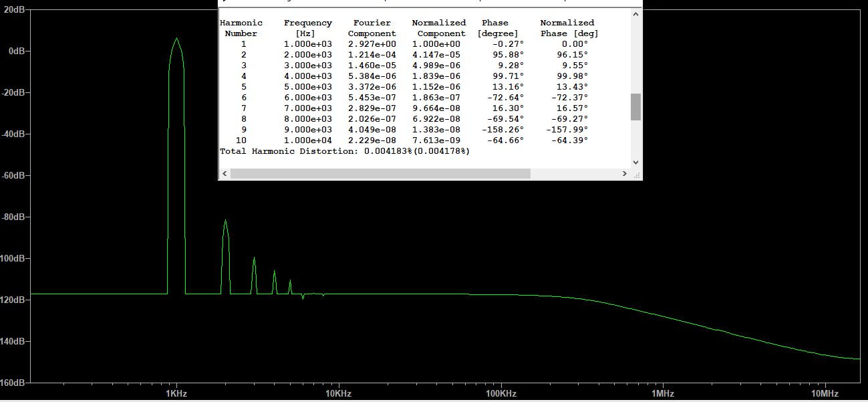Select the 'Normalized Phase [deg]' column header
The width and height of the screenshot is (868, 402).
[x=568, y=28]
